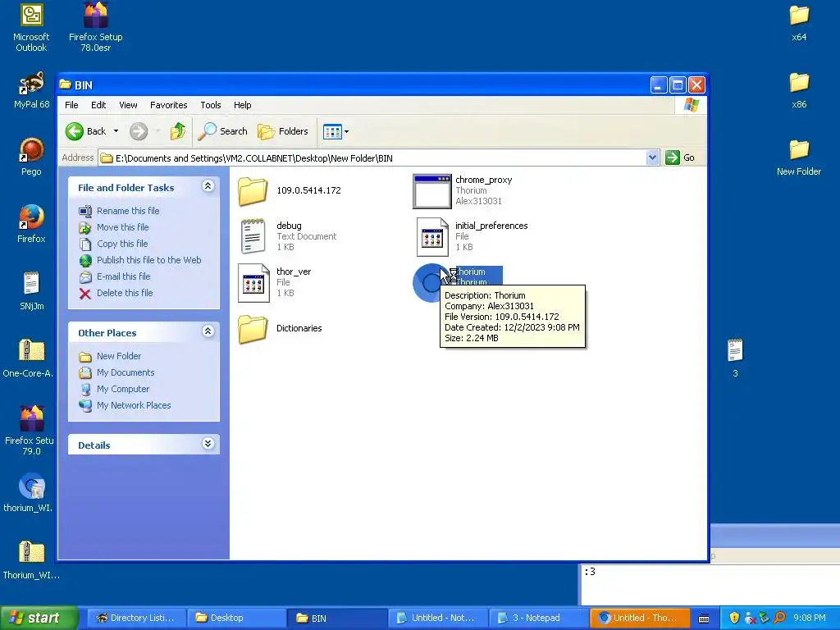Select the thorium_WI installer desktop icon
Screen dimensions: 840x630
32,486
